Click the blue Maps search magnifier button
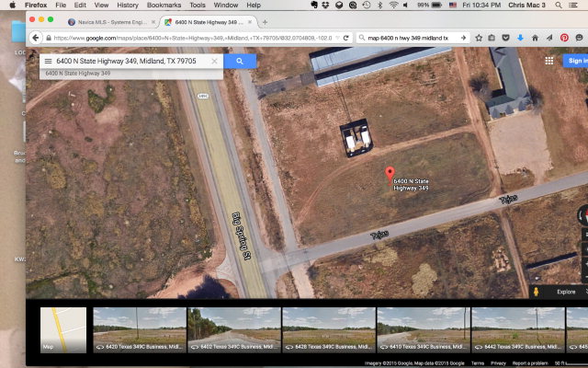This screenshot has width=588, height=368. (240, 62)
